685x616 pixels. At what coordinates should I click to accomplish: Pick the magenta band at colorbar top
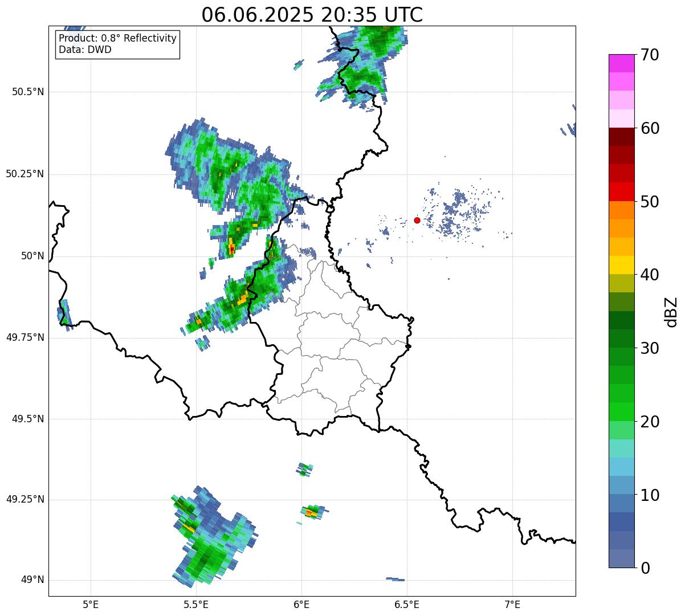621,63
